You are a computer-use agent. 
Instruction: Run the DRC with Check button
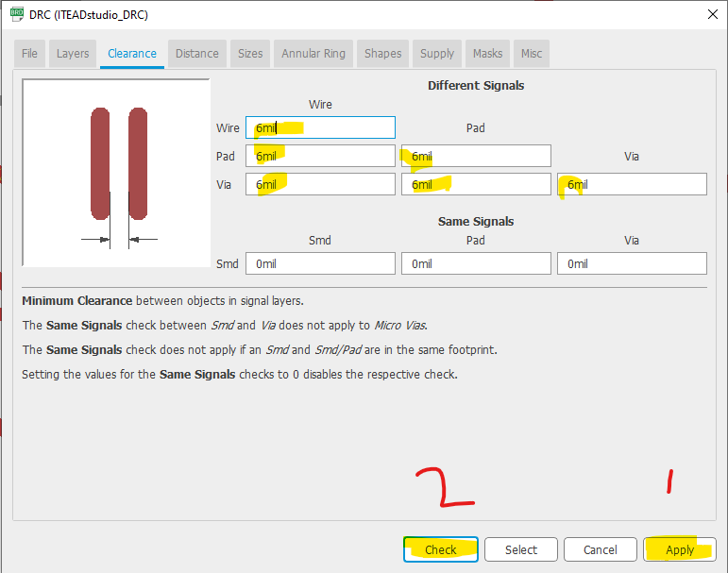point(441,549)
